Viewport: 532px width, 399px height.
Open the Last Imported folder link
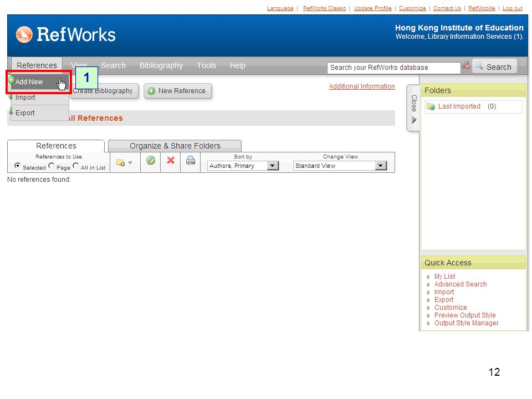tap(459, 106)
